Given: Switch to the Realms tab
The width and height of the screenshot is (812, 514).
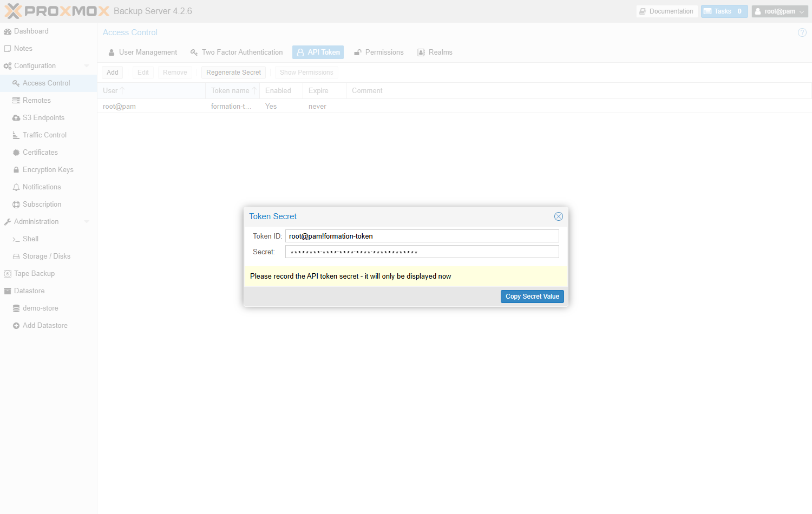Looking at the screenshot, I should tap(435, 52).
